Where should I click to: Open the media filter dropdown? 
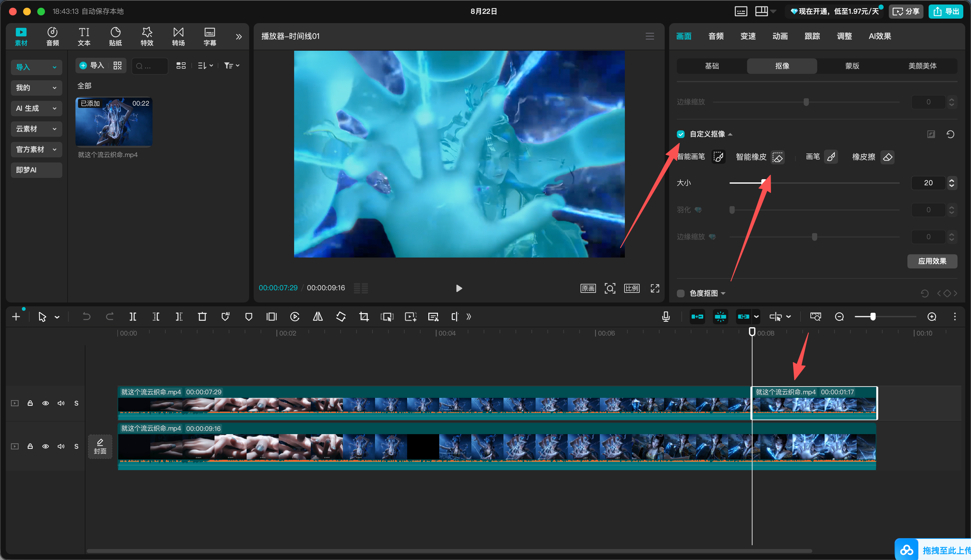click(x=232, y=66)
